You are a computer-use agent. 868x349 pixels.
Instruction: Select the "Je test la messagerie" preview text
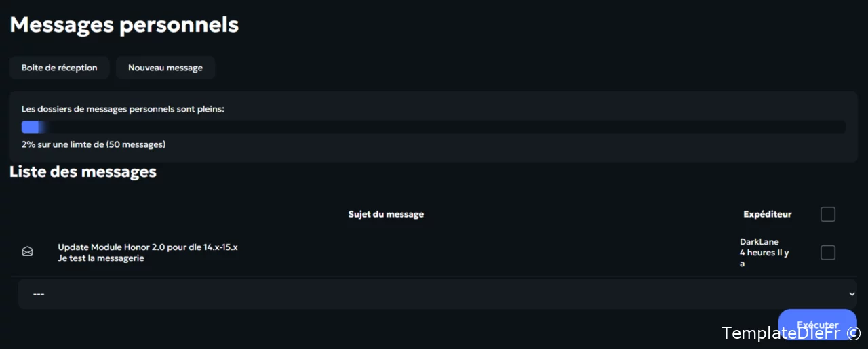click(x=101, y=258)
